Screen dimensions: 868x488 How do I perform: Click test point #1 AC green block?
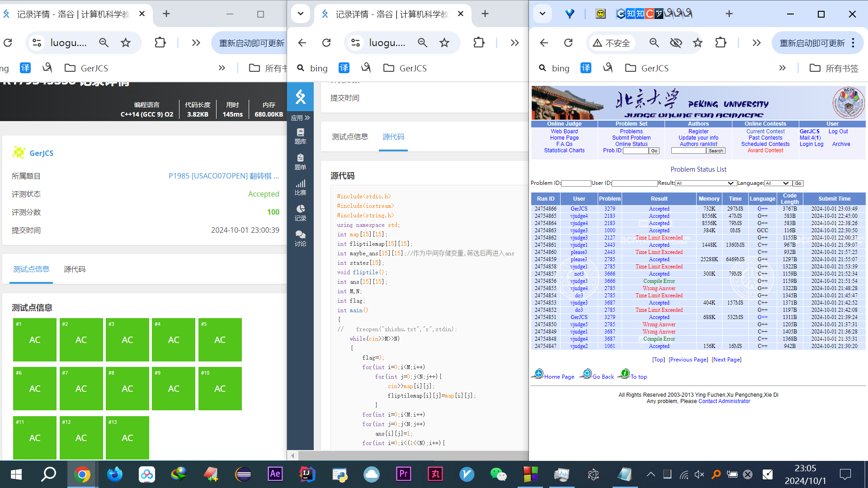point(35,340)
